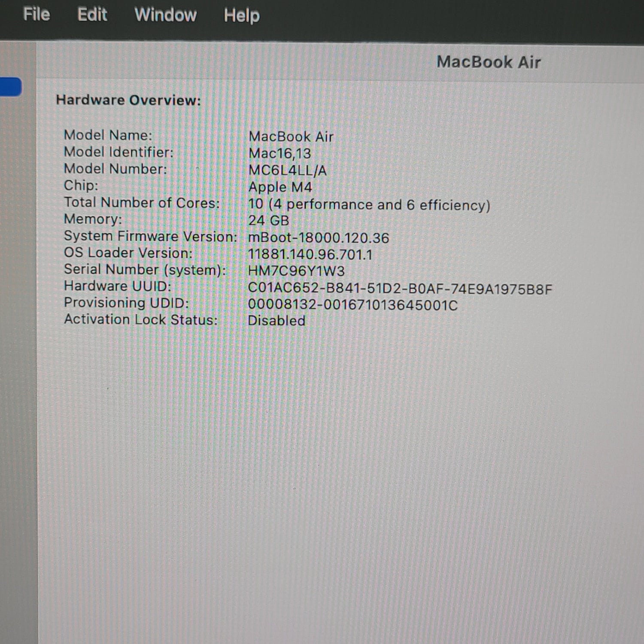Click the Hardware Overview heading
Image resolution: width=644 pixels, height=644 pixels.
[x=128, y=100]
